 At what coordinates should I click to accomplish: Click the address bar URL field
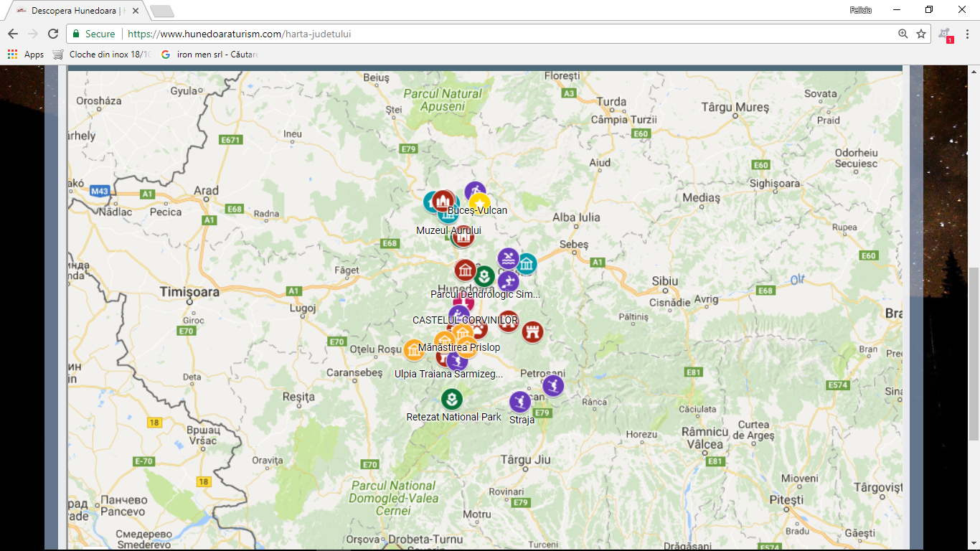502,34
